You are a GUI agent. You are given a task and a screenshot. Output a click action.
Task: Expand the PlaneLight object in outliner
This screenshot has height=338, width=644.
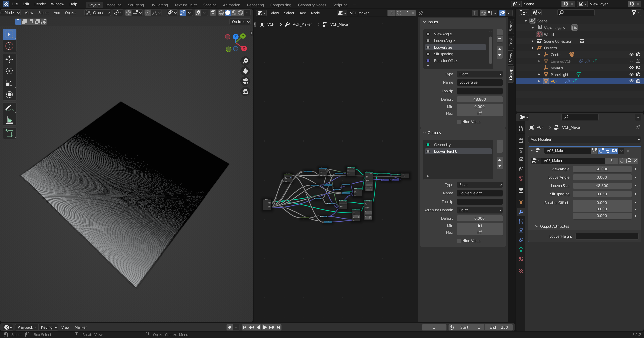click(x=539, y=75)
